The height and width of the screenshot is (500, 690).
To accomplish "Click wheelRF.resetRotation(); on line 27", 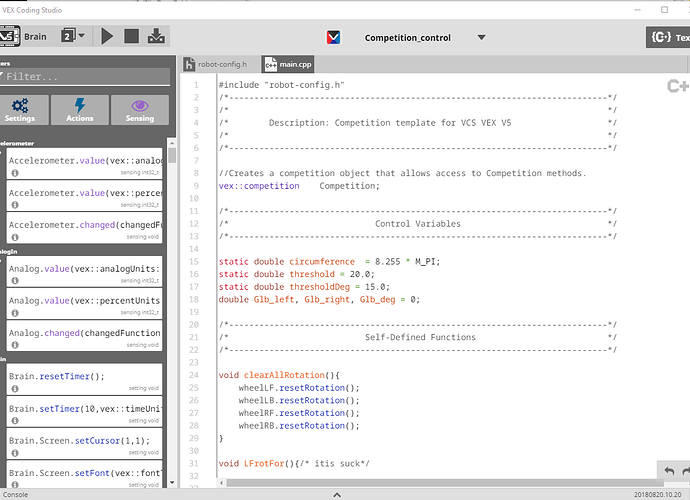I will click(x=299, y=413).
